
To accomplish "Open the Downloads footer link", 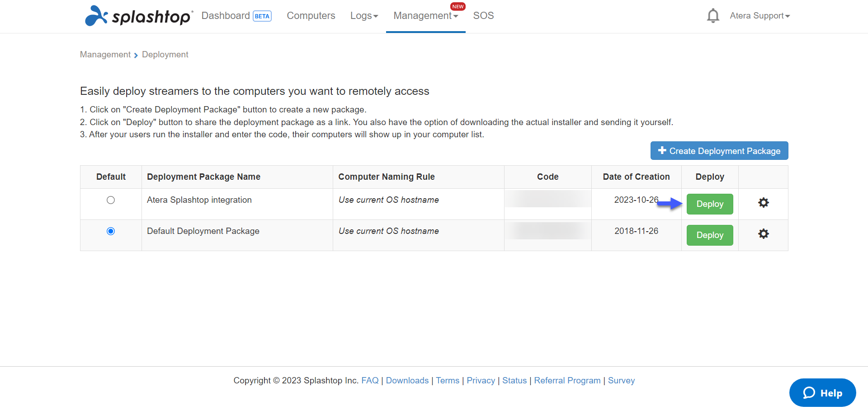I will point(407,381).
